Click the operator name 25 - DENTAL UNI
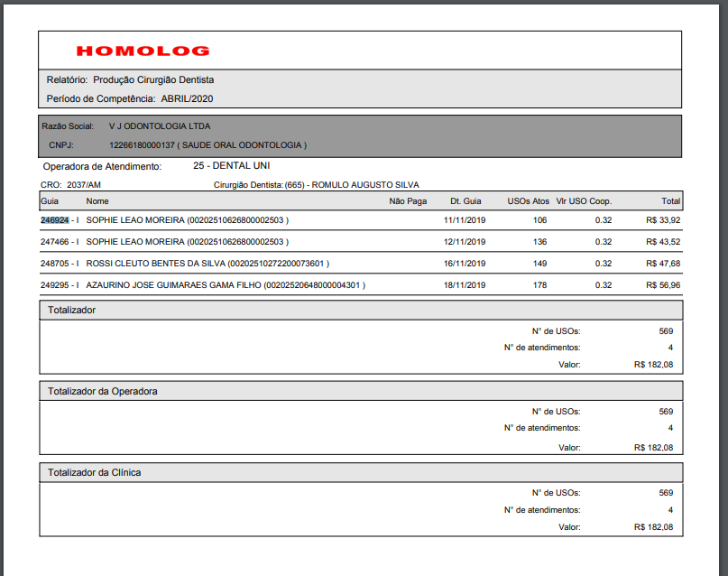Image resolution: width=728 pixels, height=576 pixels. (231, 166)
